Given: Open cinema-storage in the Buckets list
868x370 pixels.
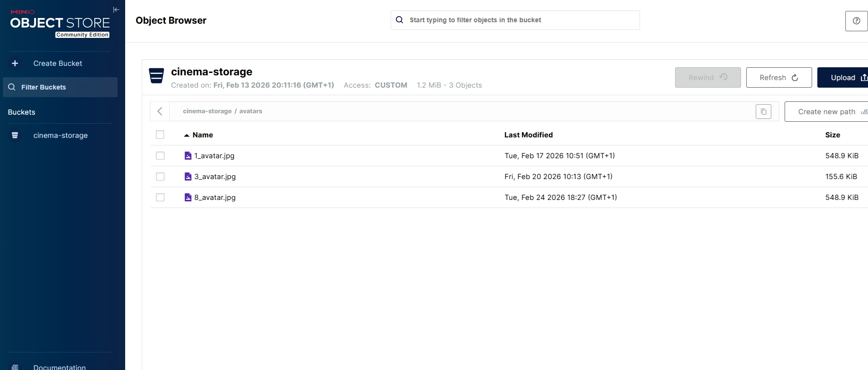Looking at the screenshot, I should pyautogui.click(x=60, y=135).
